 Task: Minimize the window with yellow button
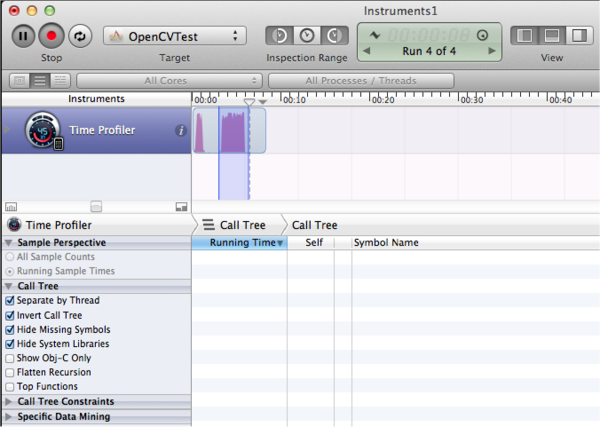pos(32,10)
